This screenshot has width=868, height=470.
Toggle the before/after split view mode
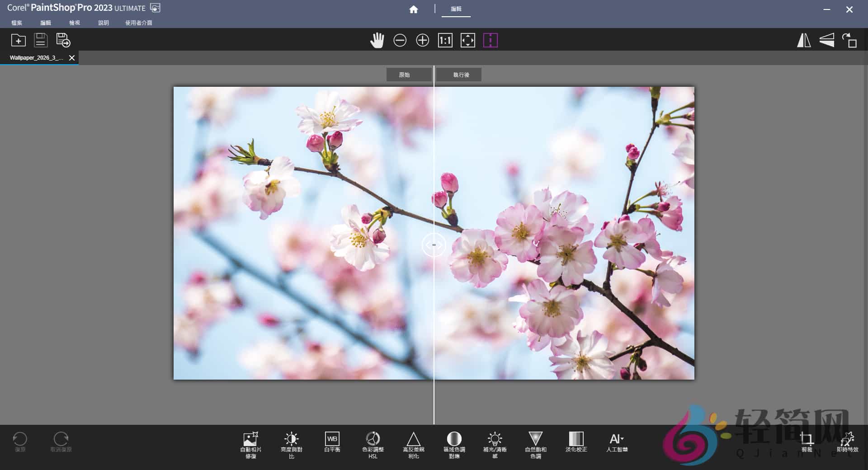pos(490,40)
